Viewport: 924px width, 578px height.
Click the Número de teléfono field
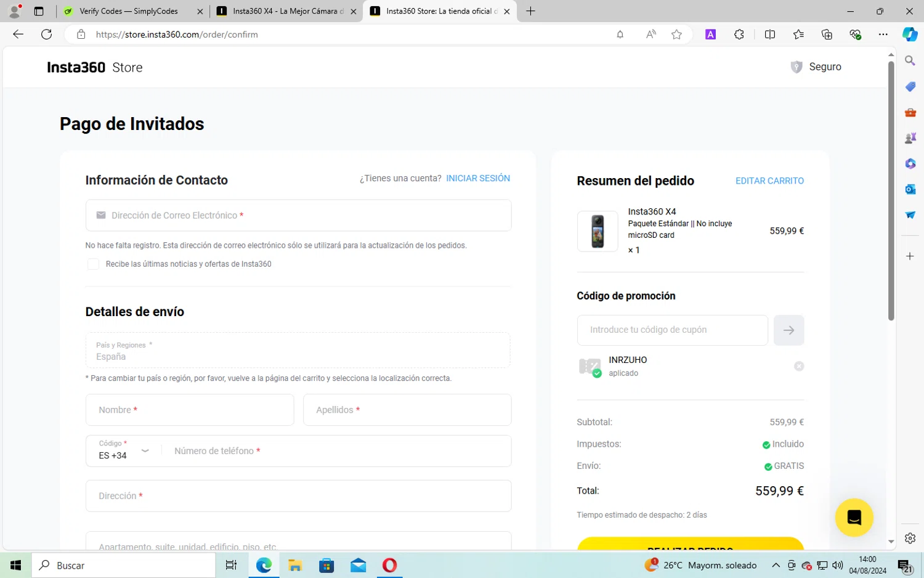(338, 451)
